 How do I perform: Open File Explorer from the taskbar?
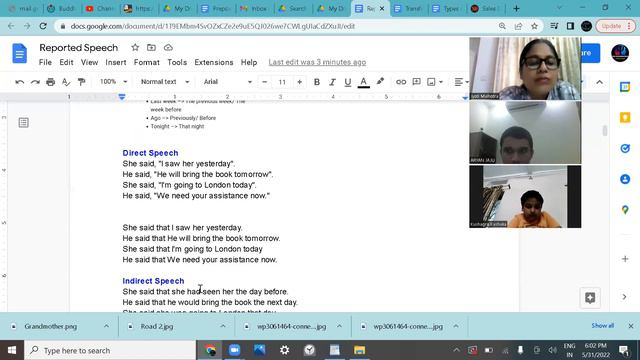(359, 350)
